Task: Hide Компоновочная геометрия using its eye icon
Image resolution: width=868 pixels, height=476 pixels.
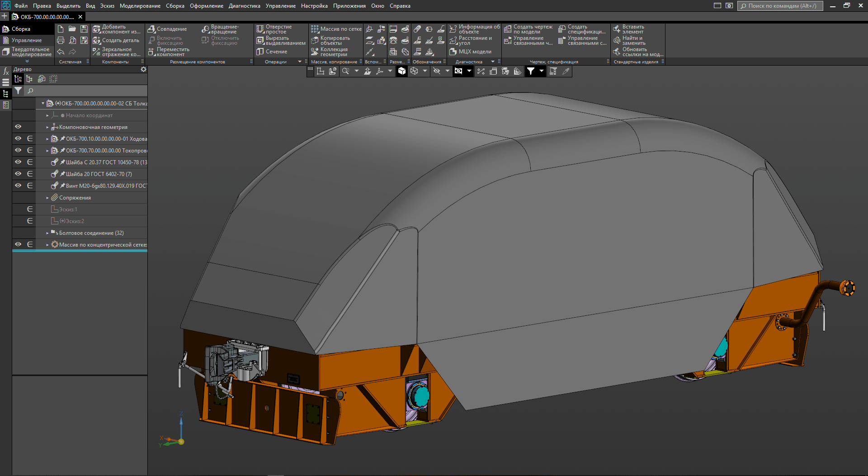Action: point(18,127)
